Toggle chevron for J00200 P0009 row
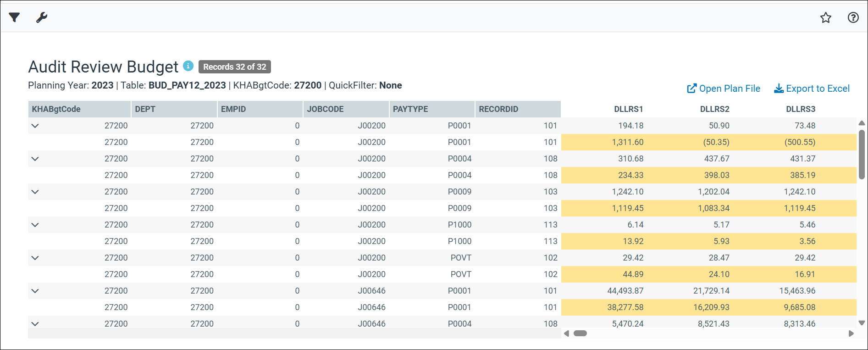Viewport: 868px width, 350px height. coord(35,192)
